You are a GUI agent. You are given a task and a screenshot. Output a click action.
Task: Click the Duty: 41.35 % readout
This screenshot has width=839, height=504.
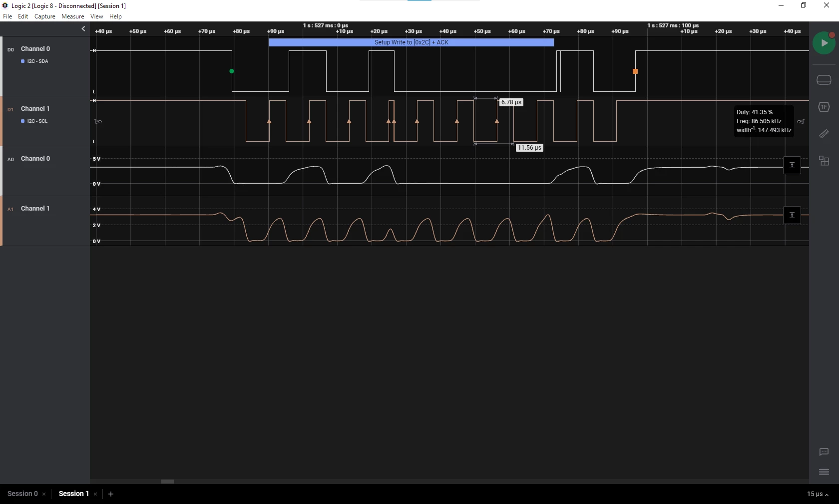point(754,112)
